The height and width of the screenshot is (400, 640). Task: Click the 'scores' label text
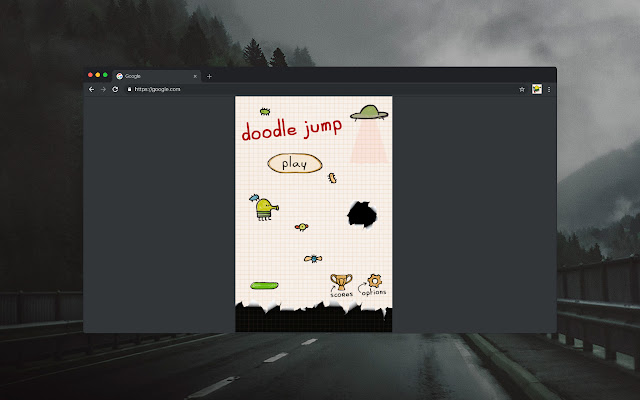tap(342, 295)
